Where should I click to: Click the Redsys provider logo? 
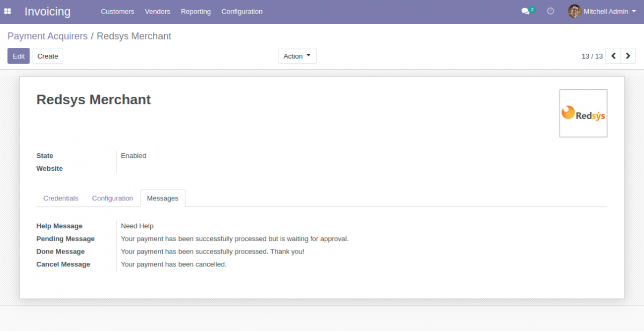click(583, 113)
